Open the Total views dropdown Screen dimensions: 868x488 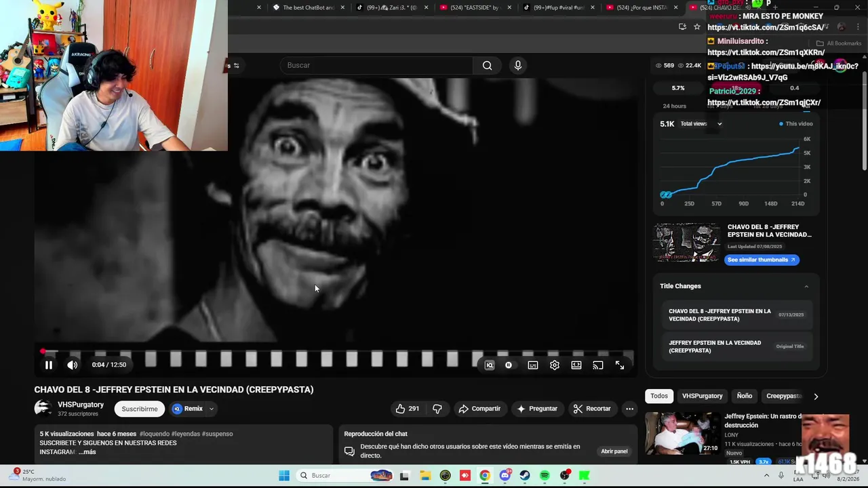click(x=701, y=124)
